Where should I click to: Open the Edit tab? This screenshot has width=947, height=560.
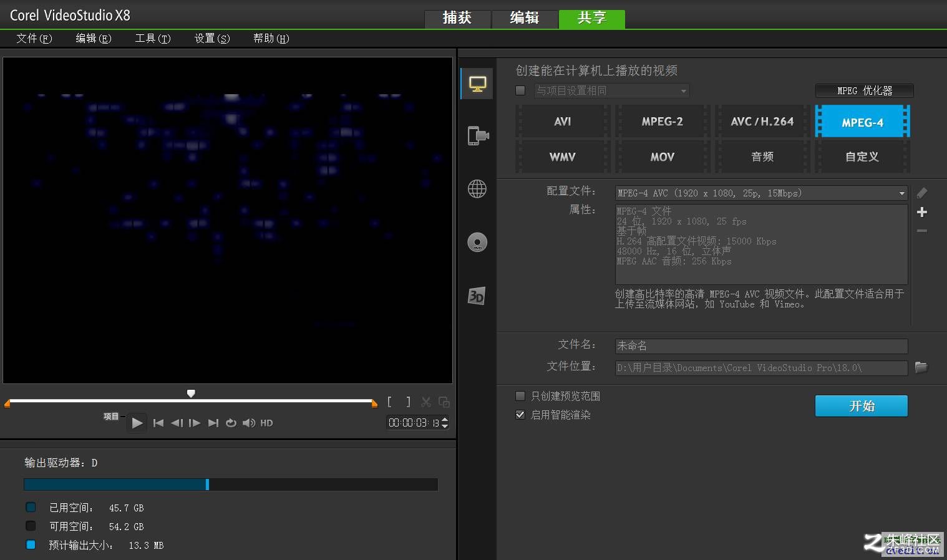click(525, 18)
